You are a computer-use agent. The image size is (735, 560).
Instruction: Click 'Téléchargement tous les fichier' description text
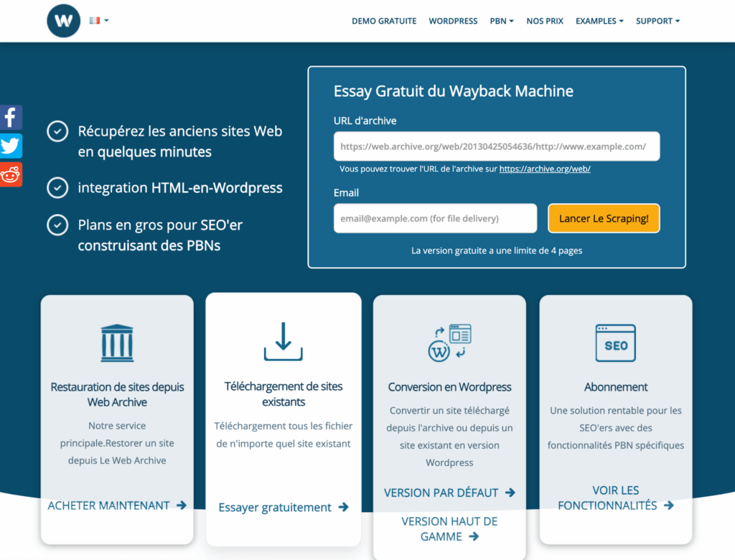[283, 435]
